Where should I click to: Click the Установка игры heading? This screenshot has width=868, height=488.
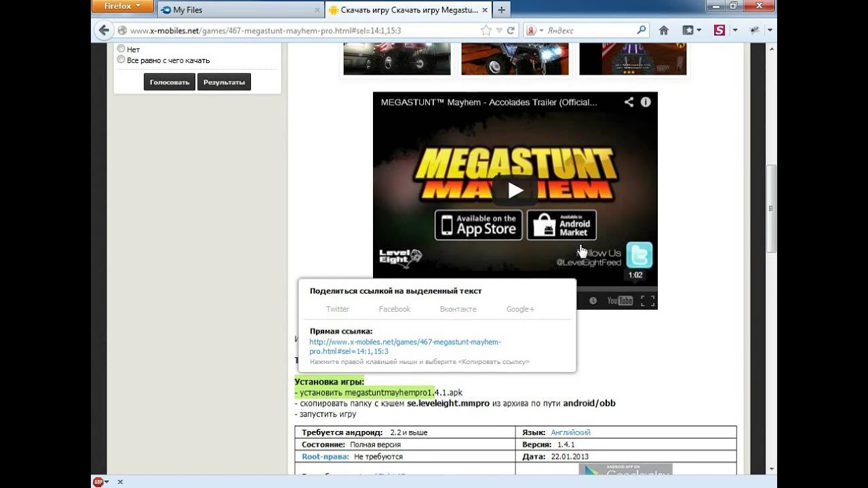point(330,382)
